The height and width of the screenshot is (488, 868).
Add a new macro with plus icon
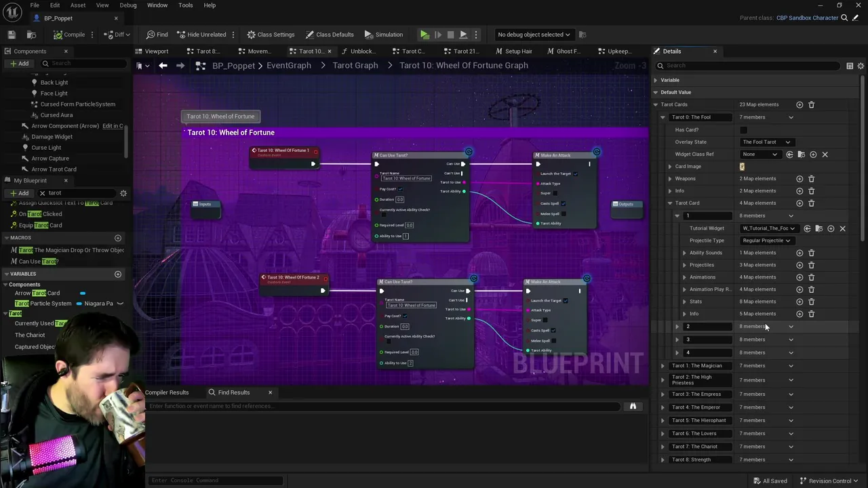[118, 238]
